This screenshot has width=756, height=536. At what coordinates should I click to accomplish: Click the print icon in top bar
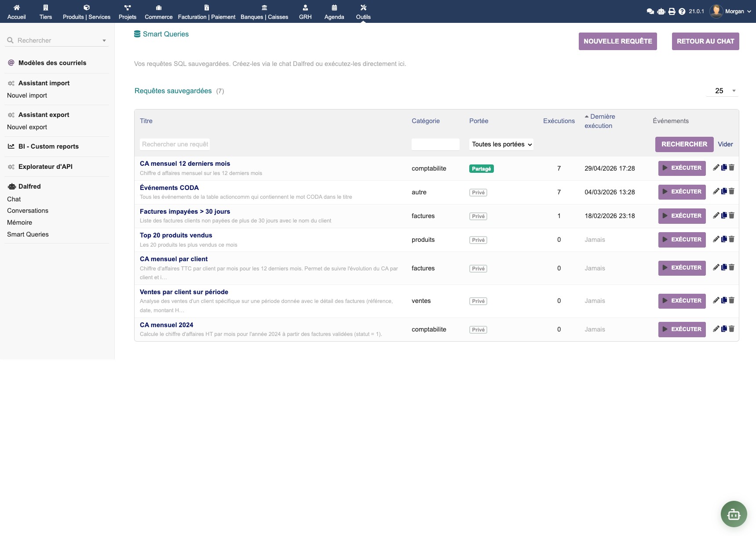672,11
